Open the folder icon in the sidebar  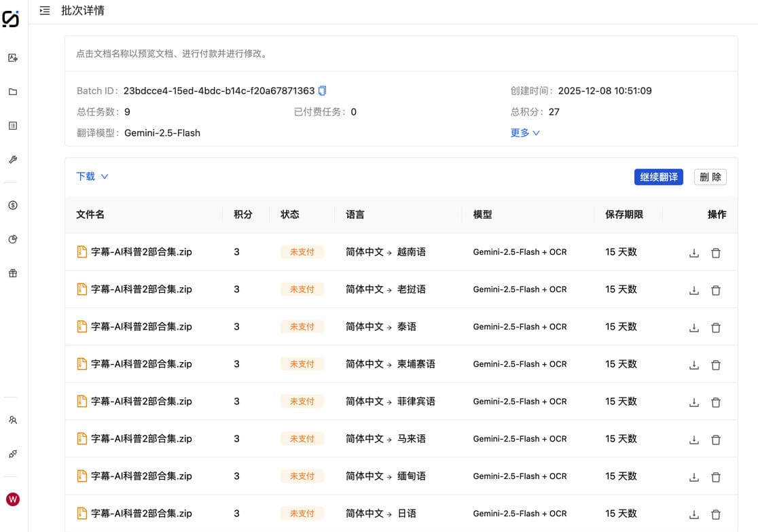[x=12, y=92]
